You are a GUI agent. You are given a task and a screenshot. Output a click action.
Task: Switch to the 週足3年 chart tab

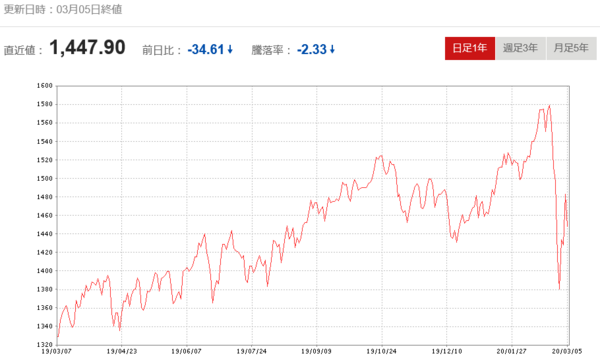tap(520, 48)
